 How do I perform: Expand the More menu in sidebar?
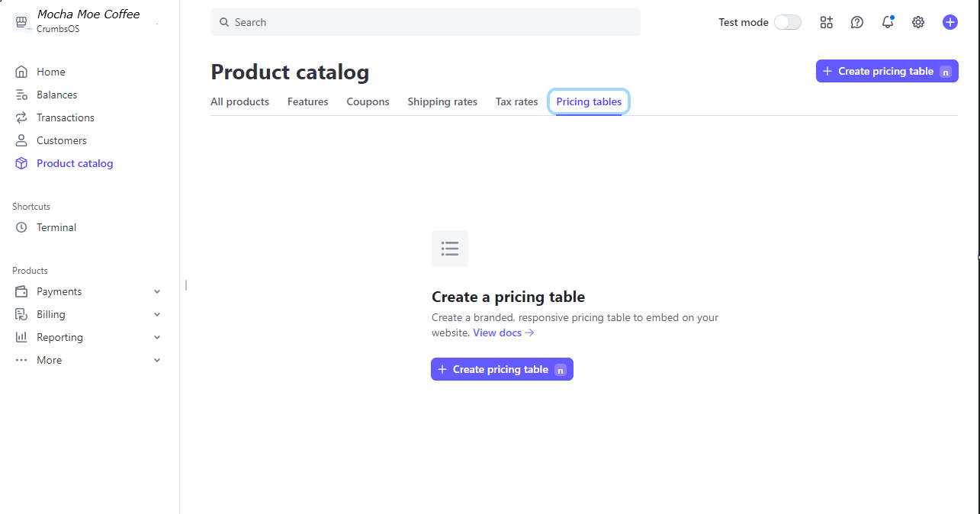pyautogui.click(x=157, y=360)
